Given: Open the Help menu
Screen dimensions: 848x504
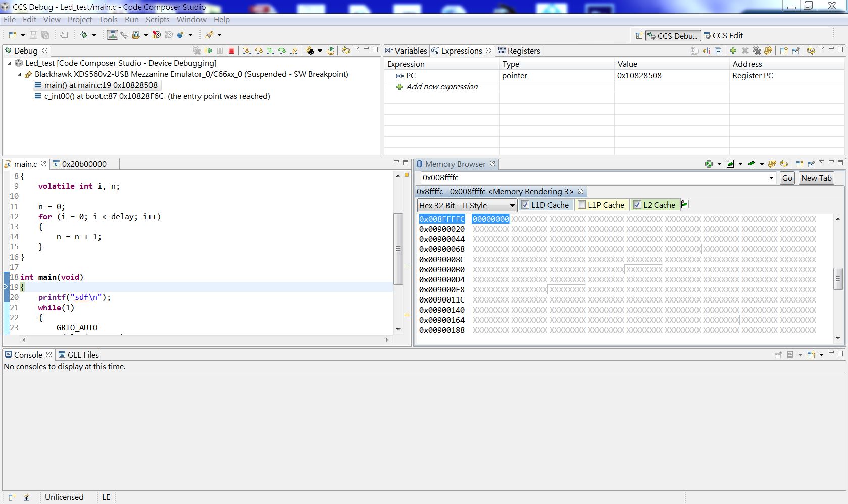Looking at the screenshot, I should point(221,20).
